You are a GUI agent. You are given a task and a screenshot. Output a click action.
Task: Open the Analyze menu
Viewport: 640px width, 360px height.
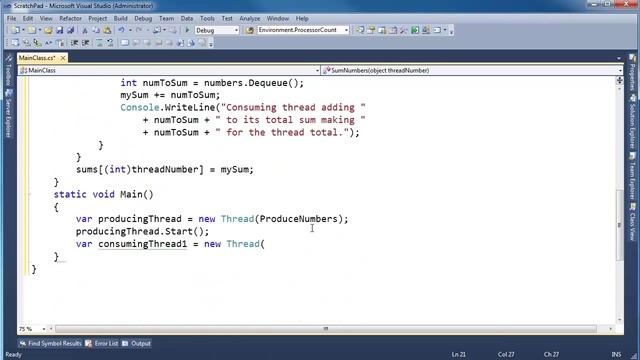pyautogui.click(x=249, y=18)
